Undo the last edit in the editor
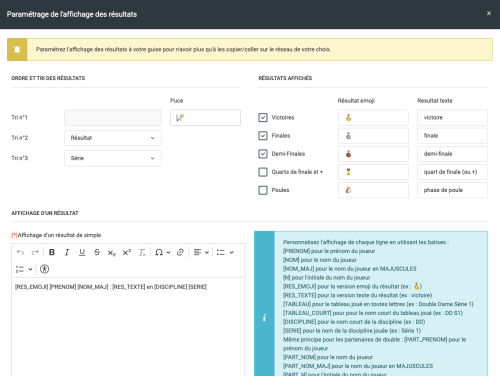The height and width of the screenshot is (376, 500). 20,252
